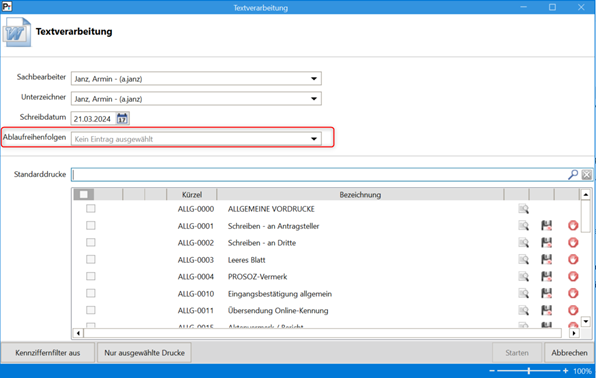Image resolution: width=596 pixels, height=378 pixels.
Task: Expand the Ablaufreihenfolgen dropdown
Action: tap(314, 139)
